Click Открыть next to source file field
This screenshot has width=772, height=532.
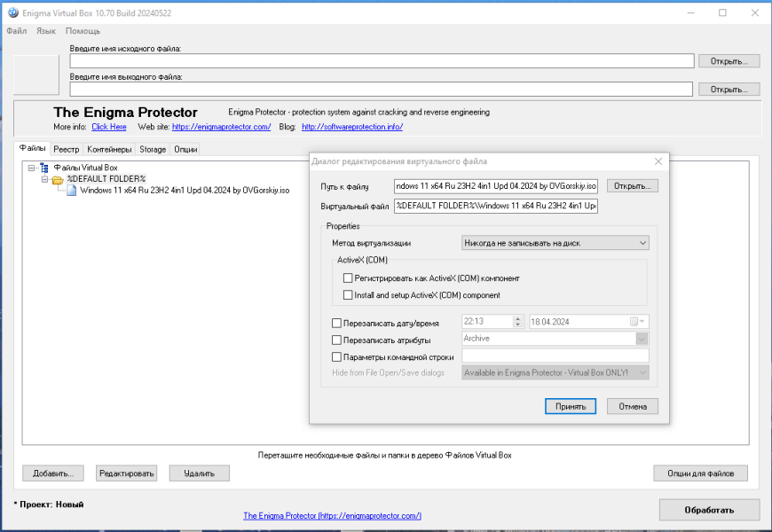729,61
